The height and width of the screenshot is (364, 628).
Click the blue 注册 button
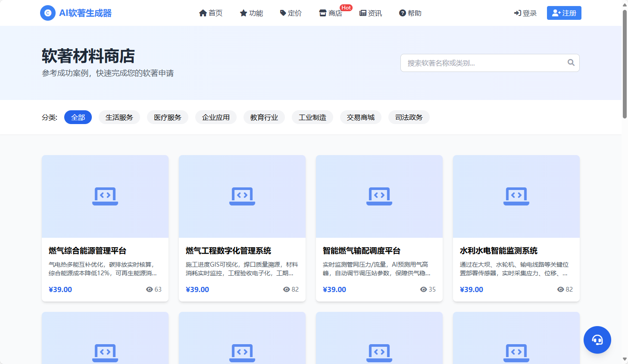point(564,13)
